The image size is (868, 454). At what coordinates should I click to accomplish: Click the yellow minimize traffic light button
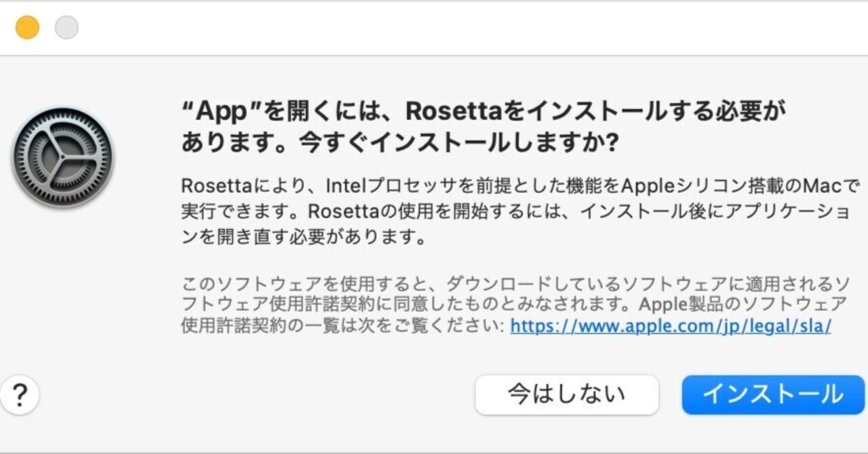pyautogui.click(x=26, y=28)
